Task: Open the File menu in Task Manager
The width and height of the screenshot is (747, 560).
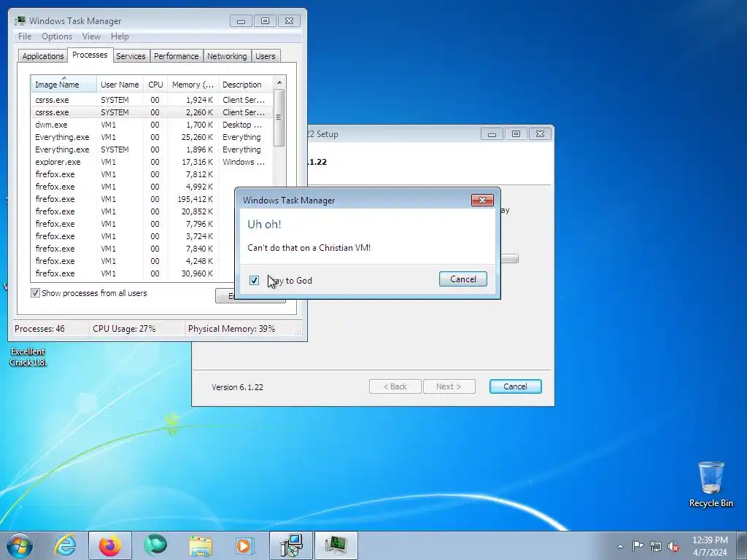Action: (25, 36)
